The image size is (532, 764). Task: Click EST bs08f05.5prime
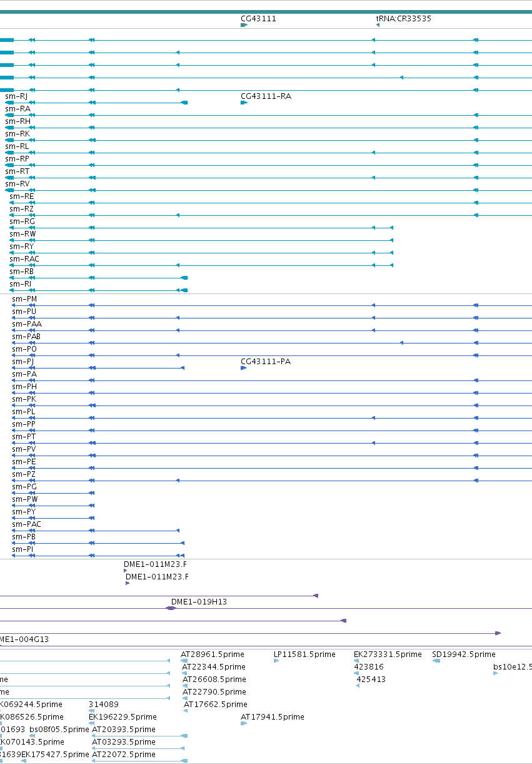click(x=59, y=730)
